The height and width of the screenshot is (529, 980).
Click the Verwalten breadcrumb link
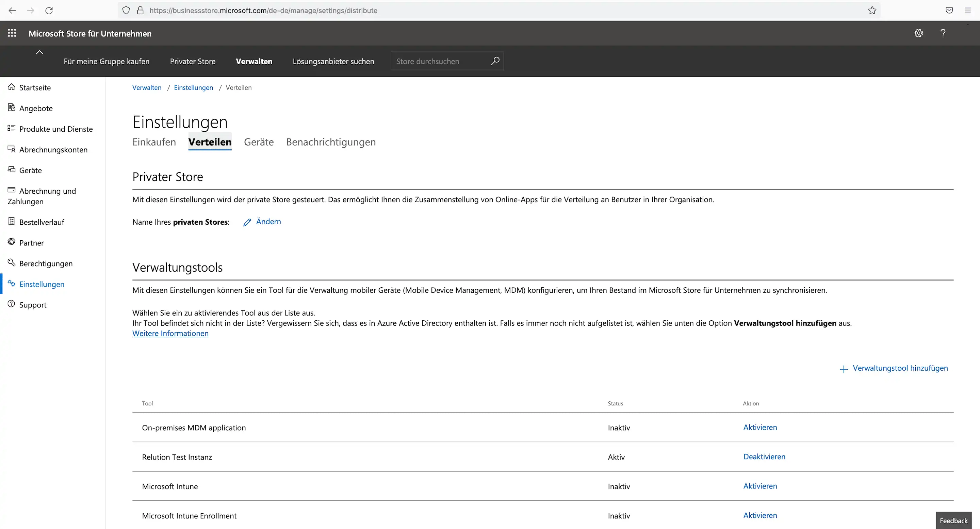147,87
